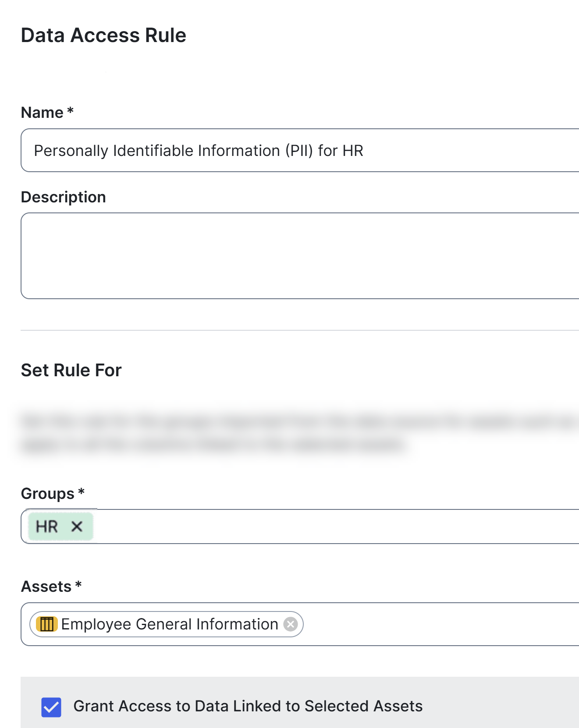Toggle Grant Access to Data Linked checkbox

click(x=51, y=707)
